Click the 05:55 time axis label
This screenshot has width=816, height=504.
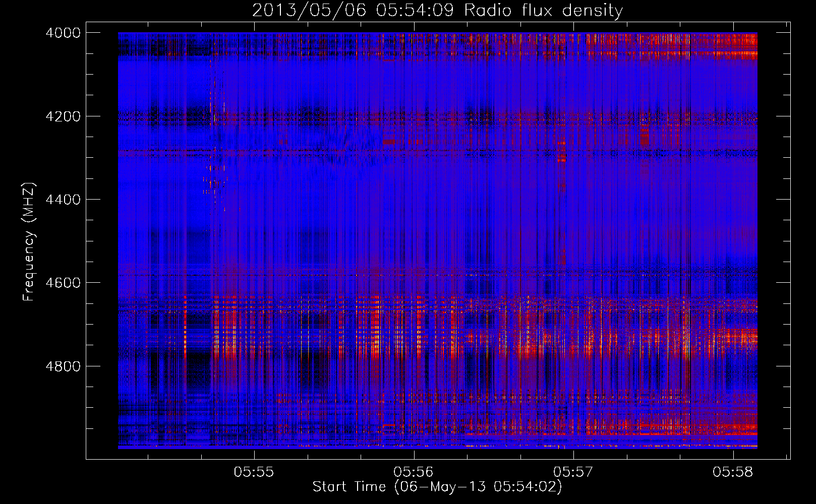click(254, 472)
